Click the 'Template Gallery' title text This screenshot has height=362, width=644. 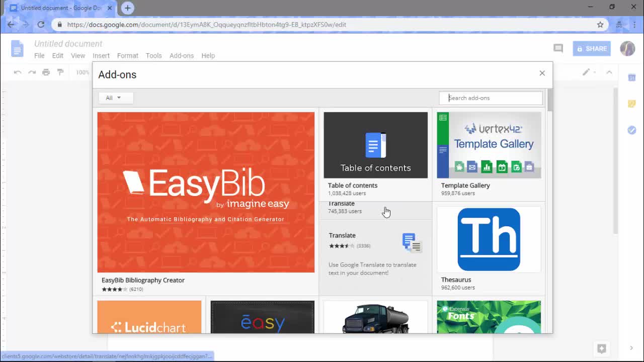(x=465, y=186)
